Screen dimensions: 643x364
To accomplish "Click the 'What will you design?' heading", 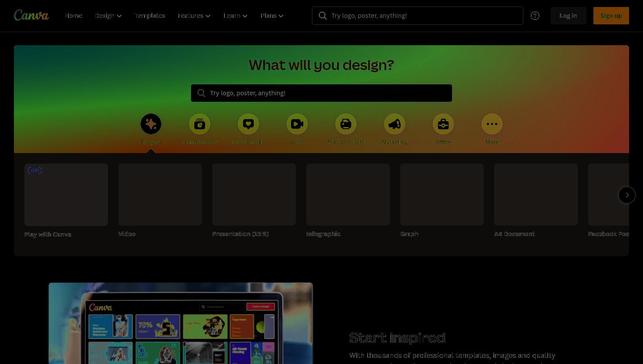I will point(321,65).
